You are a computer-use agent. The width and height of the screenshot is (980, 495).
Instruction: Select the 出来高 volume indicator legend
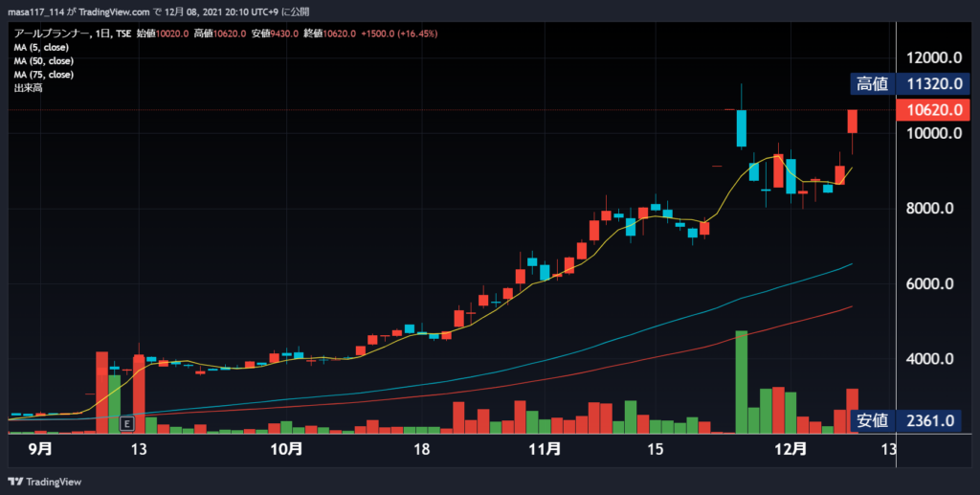(x=28, y=89)
